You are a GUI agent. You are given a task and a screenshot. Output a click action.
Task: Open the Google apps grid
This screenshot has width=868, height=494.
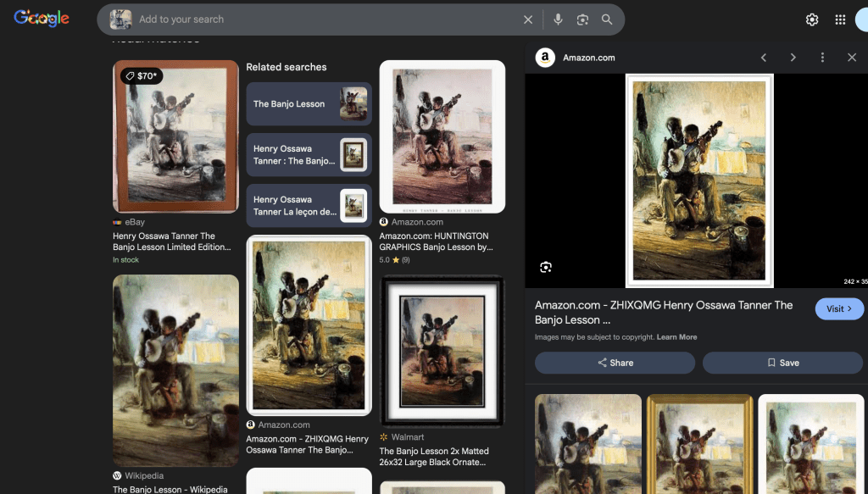point(840,19)
